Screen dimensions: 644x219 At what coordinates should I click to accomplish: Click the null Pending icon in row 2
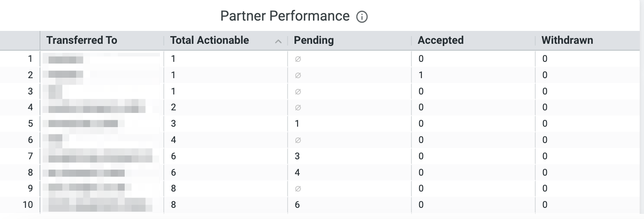(298, 75)
